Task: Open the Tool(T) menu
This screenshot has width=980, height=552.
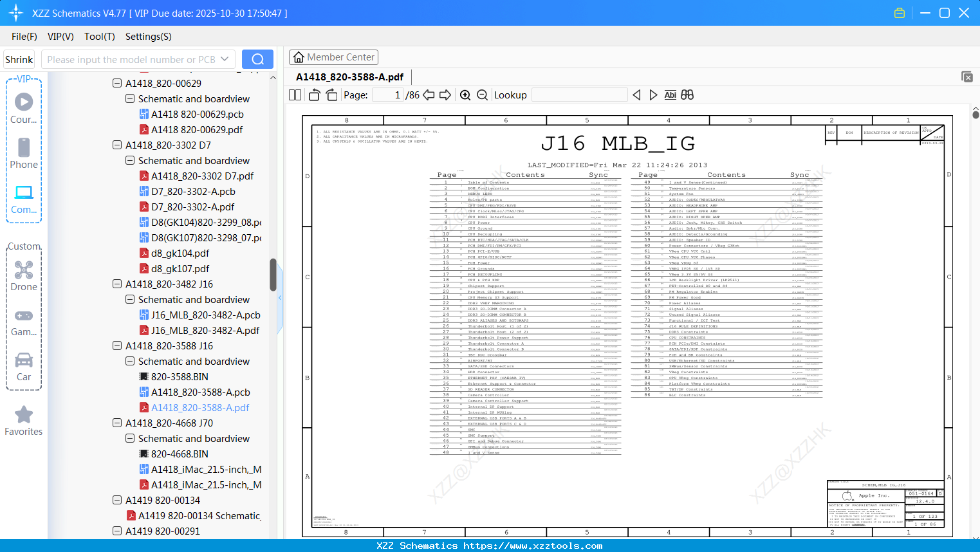Action: coord(100,37)
